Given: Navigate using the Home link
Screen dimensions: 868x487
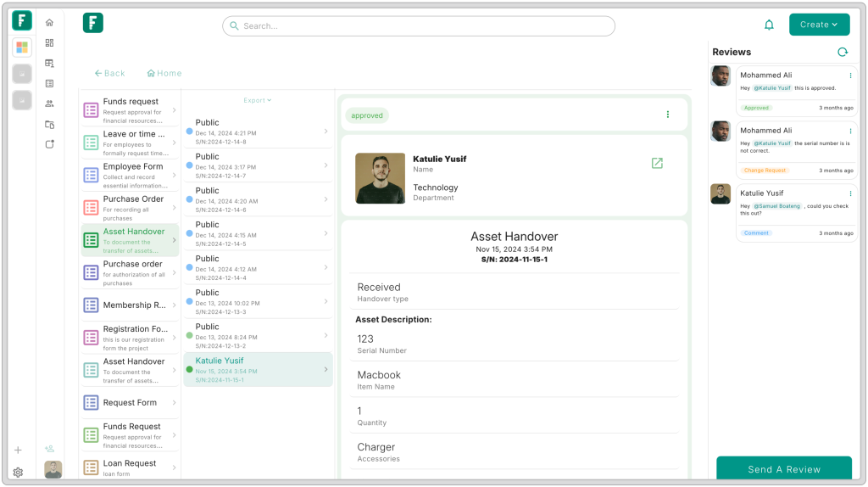Looking at the screenshot, I should pyautogui.click(x=164, y=74).
